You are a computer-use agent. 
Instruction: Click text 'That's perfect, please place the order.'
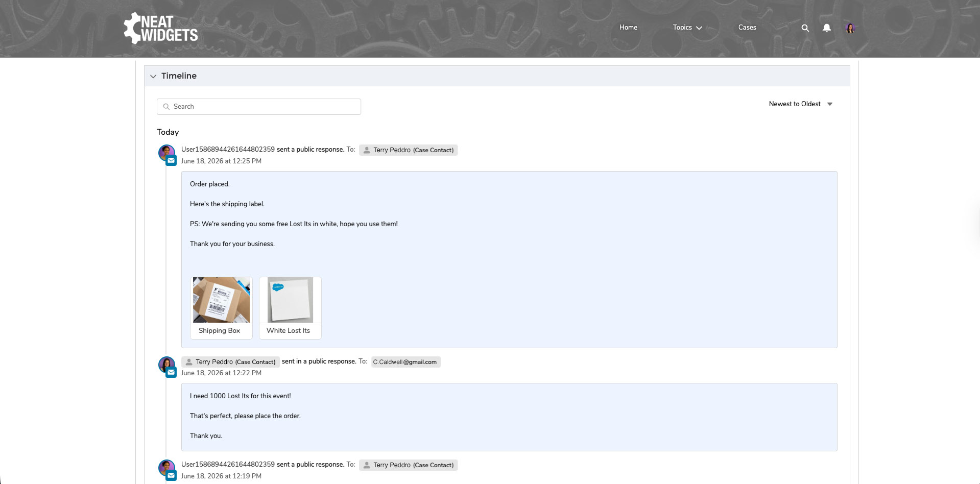[245, 416]
